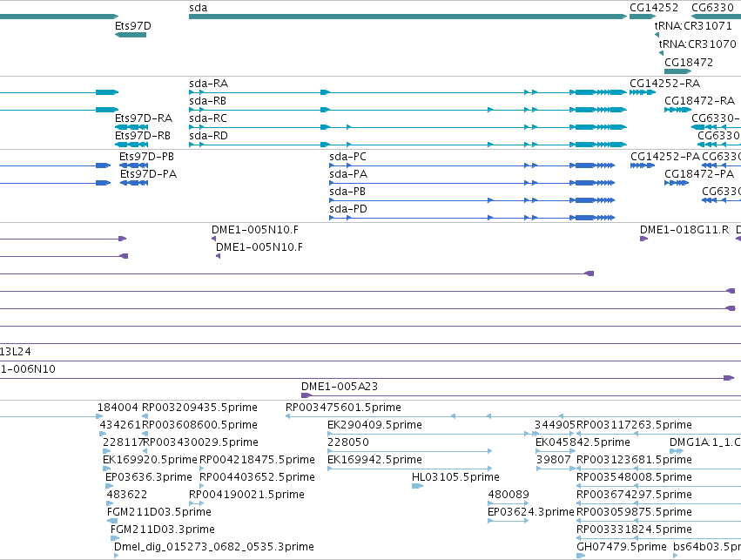Select the EK169942.5prime label
The height and width of the screenshot is (560, 741).
click(x=374, y=460)
